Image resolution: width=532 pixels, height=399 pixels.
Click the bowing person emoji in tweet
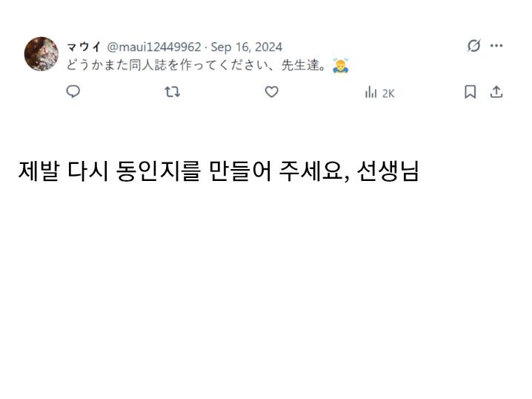point(341,65)
